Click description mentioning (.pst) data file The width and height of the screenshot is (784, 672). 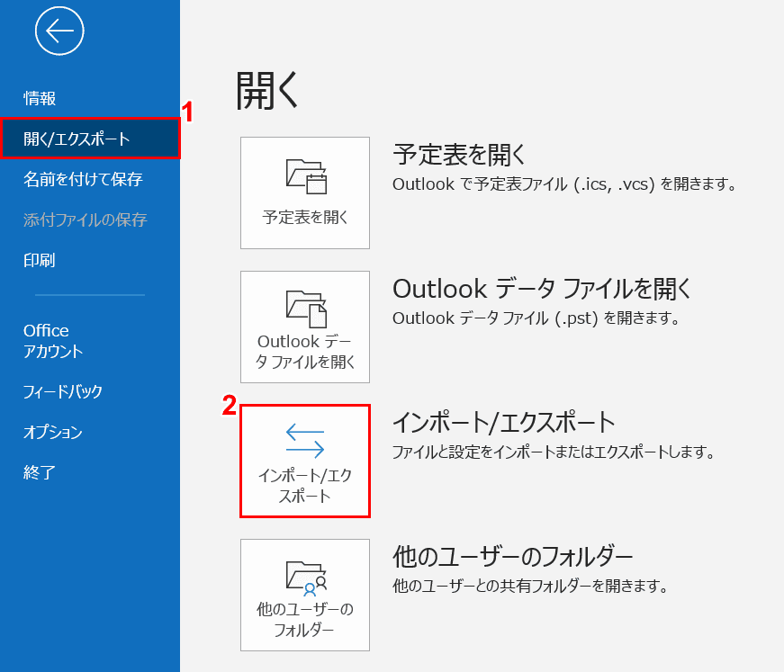536,318
